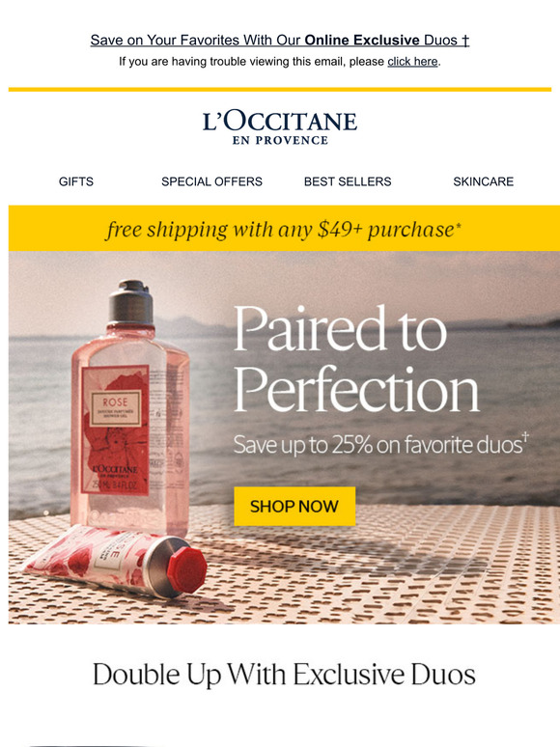
Task: Click the yellow SHOP NOW button
Action: coord(294,506)
